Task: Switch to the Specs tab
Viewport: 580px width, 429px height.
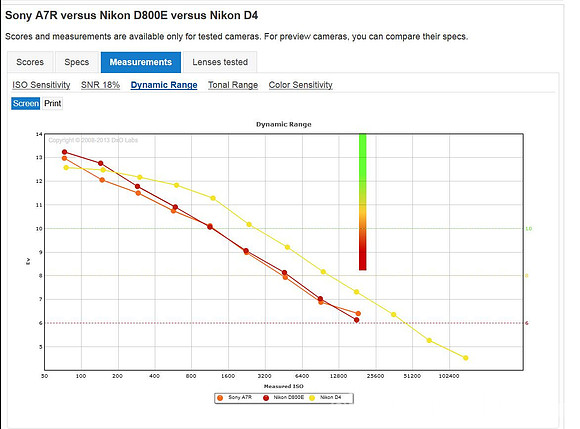Action: tap(77, 62)
